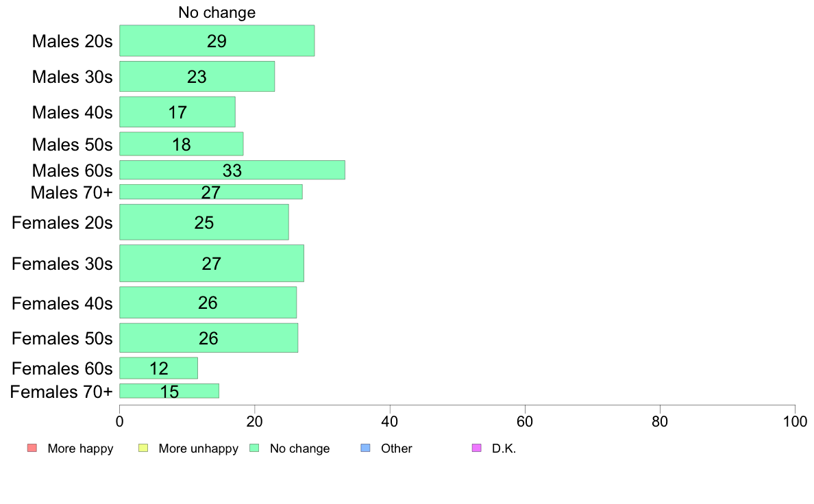814x504 pixels.
Task: Click the Males 40s bar showing 17
Action: coord(177,112)
